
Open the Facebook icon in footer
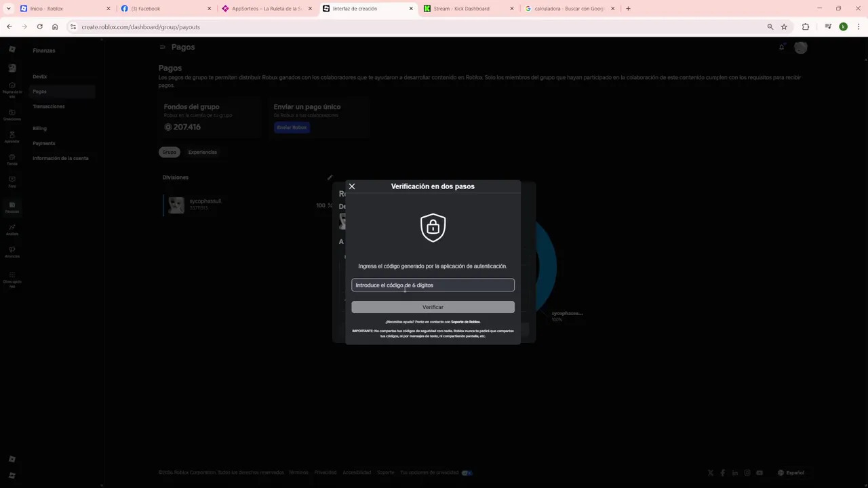(x=723, y=472)
